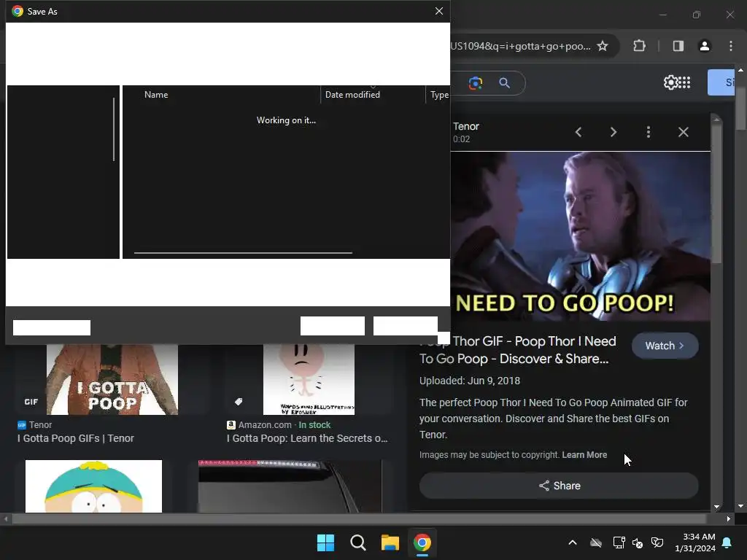Open the I Gotta Poop Tenor thumbnail

pyautogui.click(x=112, y=379)
